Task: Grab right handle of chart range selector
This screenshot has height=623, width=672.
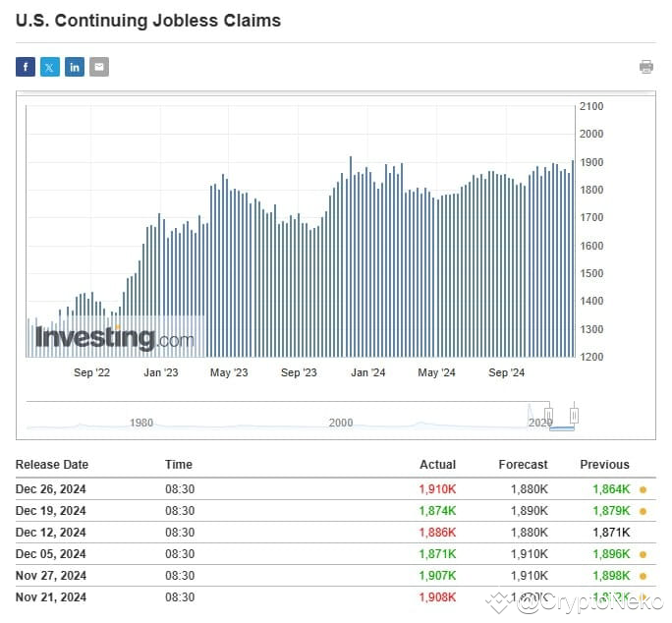Action: tap(574, 415)
